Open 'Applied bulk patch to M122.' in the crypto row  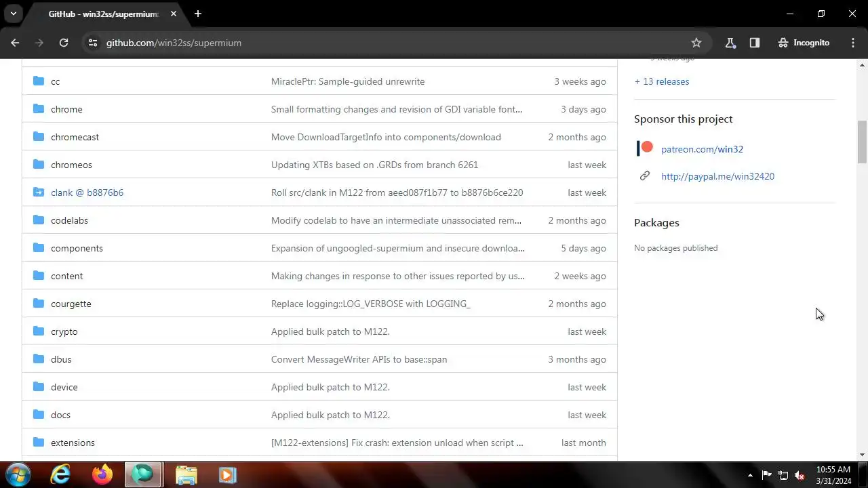click(x=330, y=331)
